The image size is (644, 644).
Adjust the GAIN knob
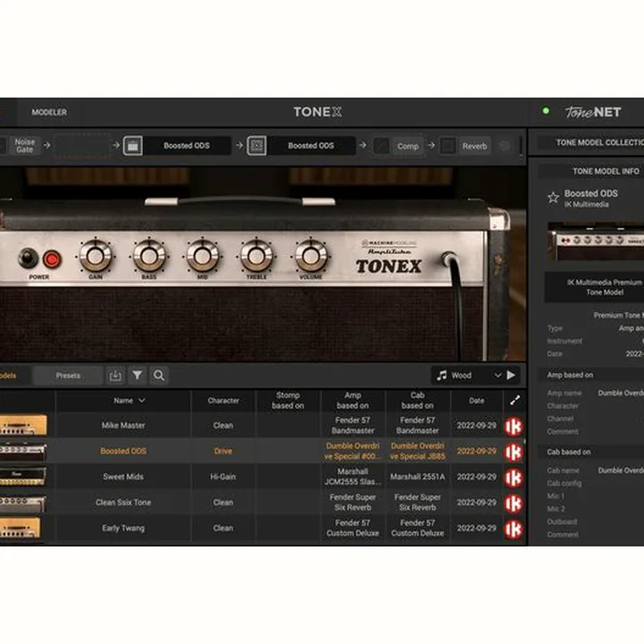coord(96,257)
